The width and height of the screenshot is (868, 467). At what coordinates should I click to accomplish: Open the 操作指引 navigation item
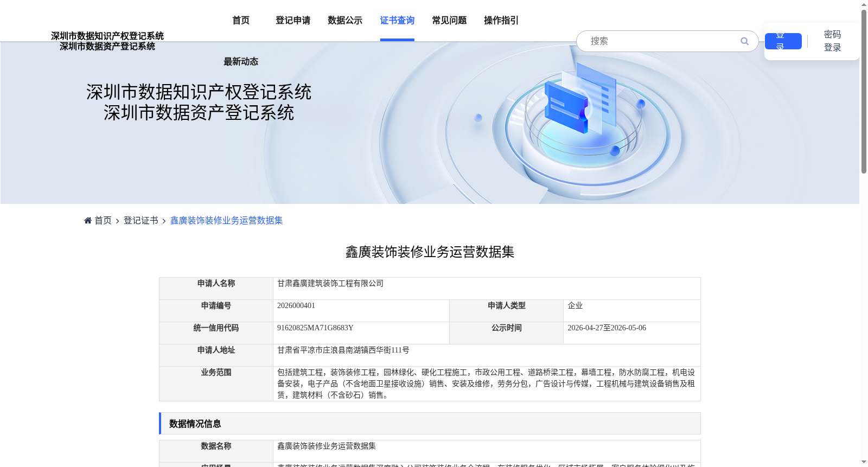click(501, 20)
